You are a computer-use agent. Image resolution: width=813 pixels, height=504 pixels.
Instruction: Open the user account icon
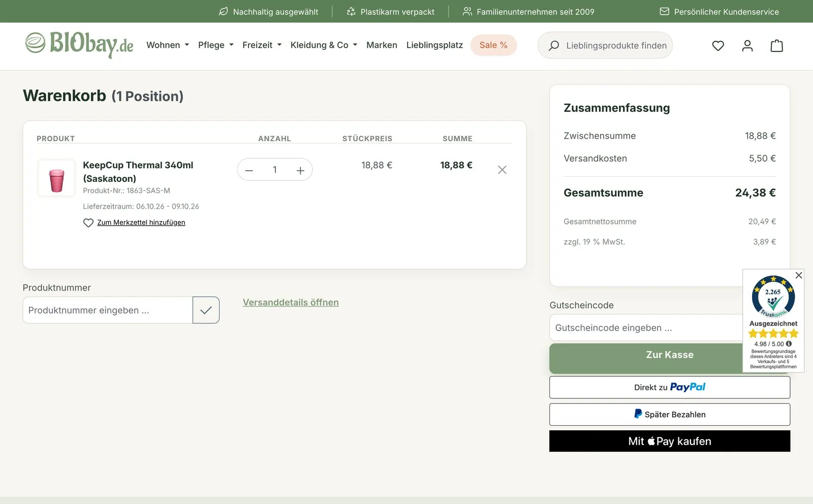pyautogui.click(x=747, y=46)
